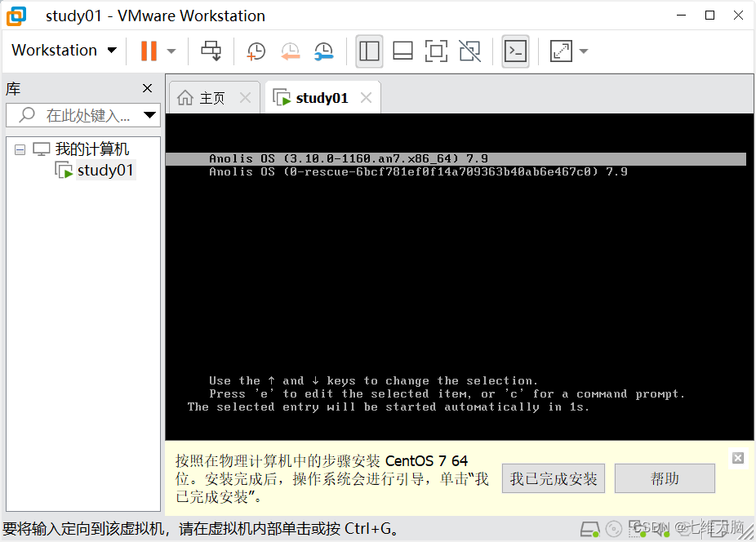This screenshot has width=756, height=542.
Task: Select 我的计算机 in the library
Action: point(91,149)
